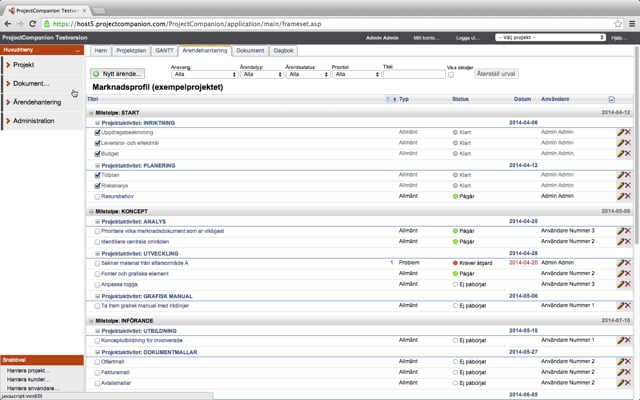
Task: Edit the Fakturamall issue via pencil icon
Action: click(x=620, y=372)
